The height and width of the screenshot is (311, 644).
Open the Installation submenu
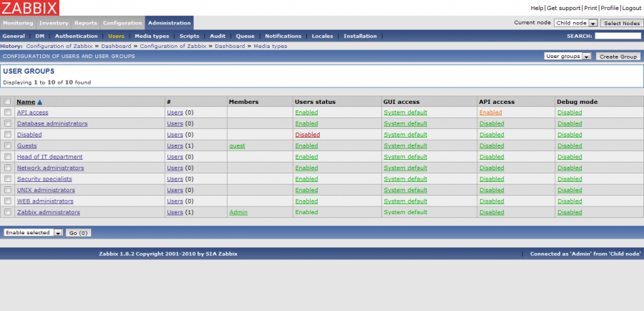tap(360, 37)
